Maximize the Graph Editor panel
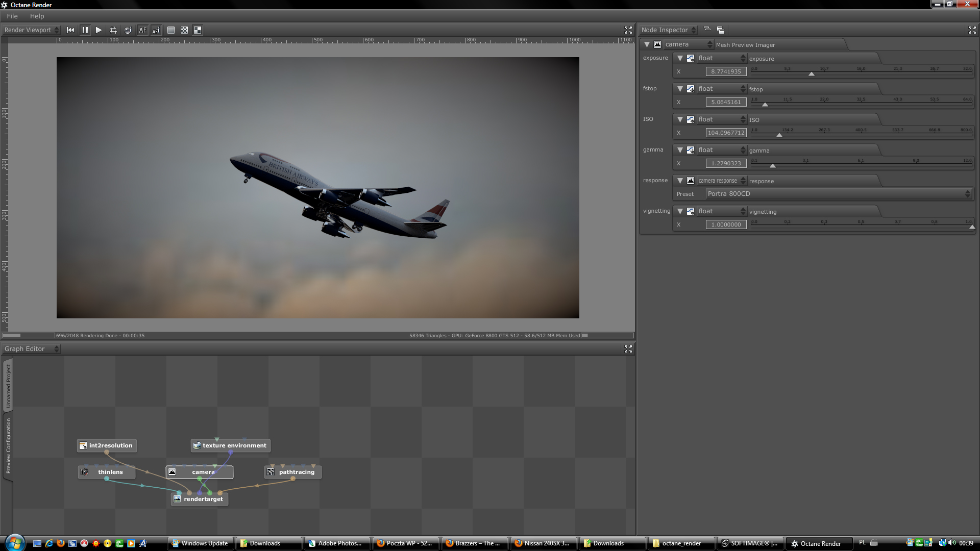The image size is (980, 551). 628,349
